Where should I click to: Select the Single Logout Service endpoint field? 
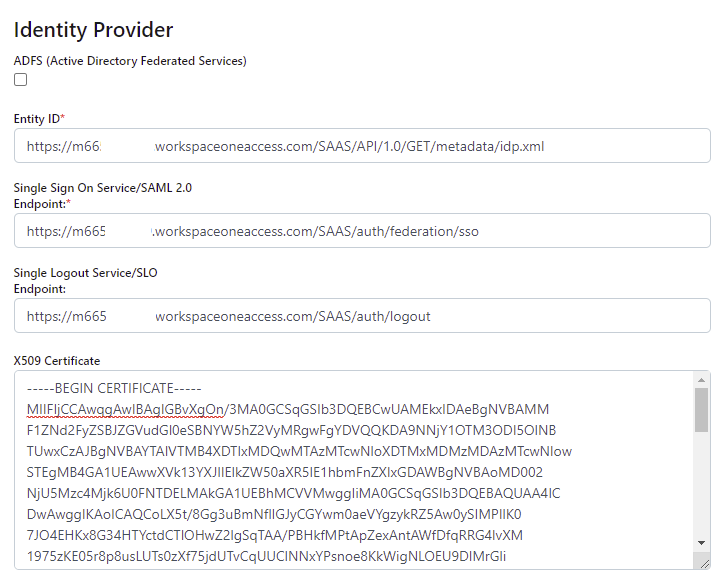[361, 316]
